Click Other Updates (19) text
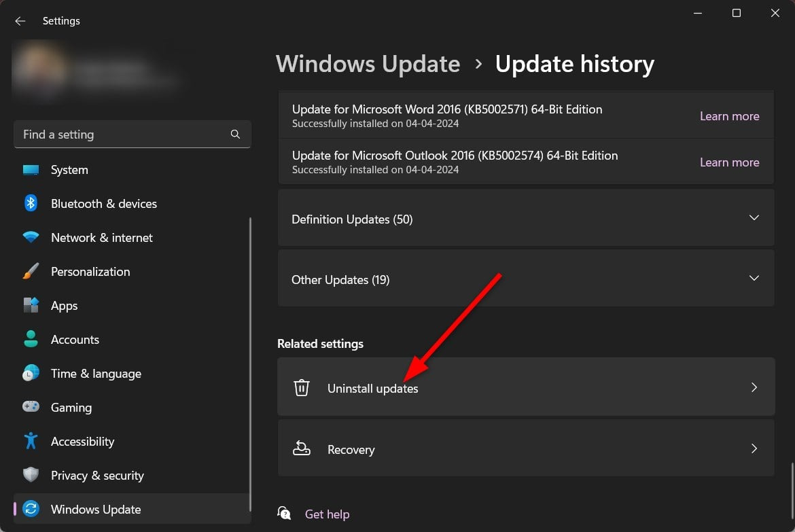This screenshot has width=795, height=532. (x=340, y=279)
